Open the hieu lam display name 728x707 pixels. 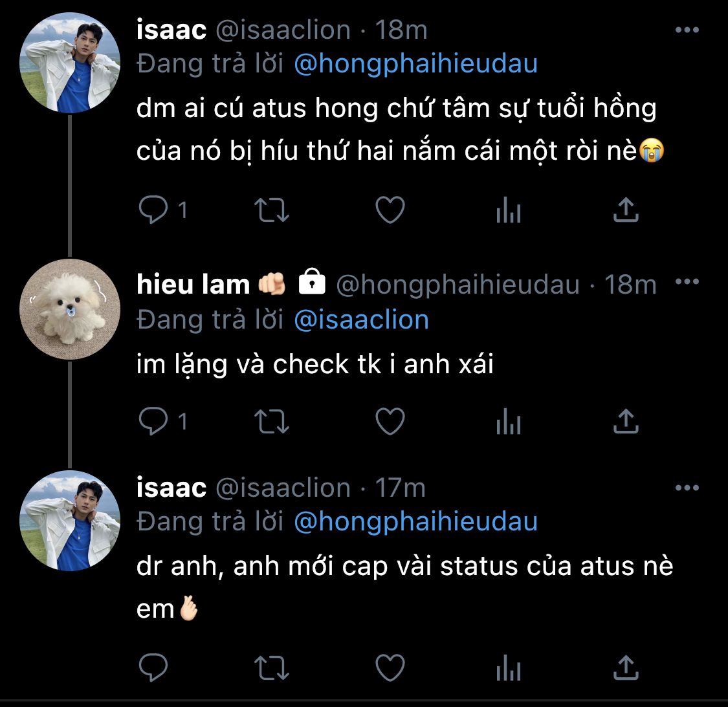193,285
